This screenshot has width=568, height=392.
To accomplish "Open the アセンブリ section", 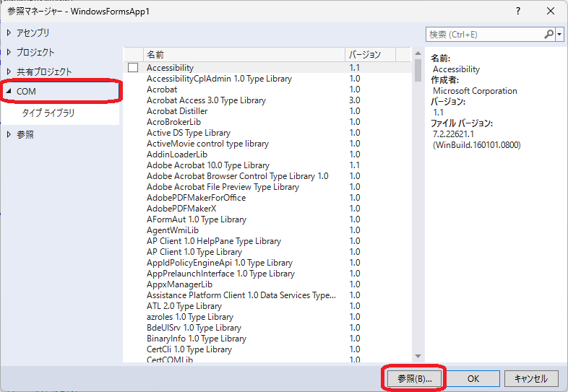I will pos(33,32).
